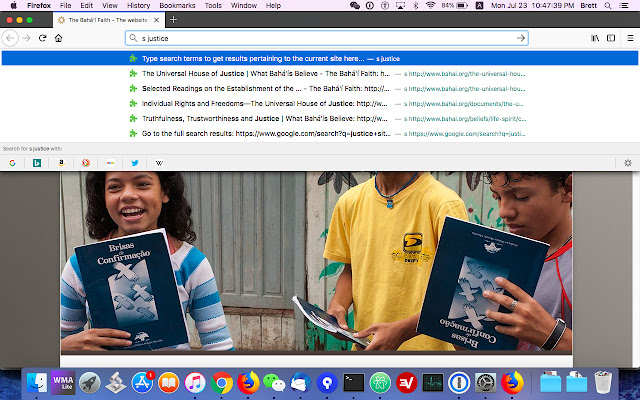This screenshot has height=400, width=640.
Task: Open the History menu
Action: [x=138, y=5]
